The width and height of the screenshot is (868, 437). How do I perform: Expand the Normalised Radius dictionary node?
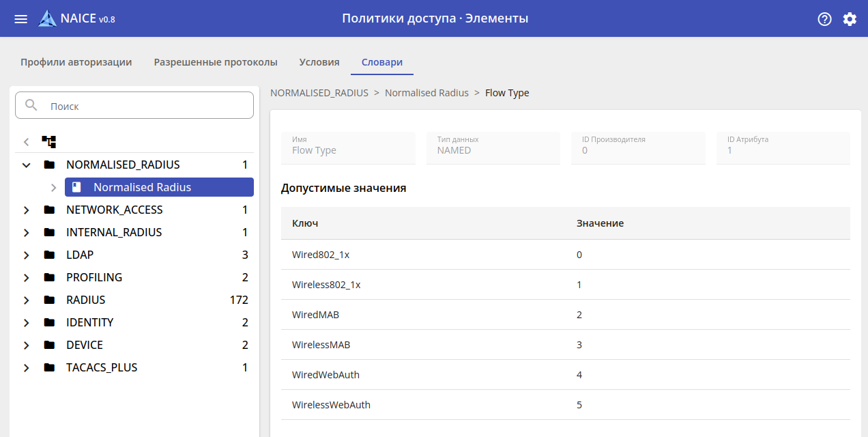(53, 188)
